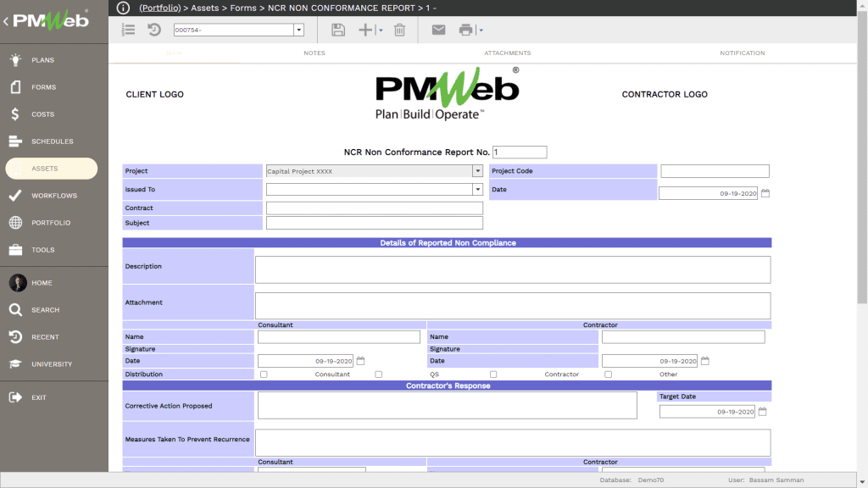The width and height of the screenshot is (868, 488).
Task: Open the record list view icon
Action: (x=129, y=30)
